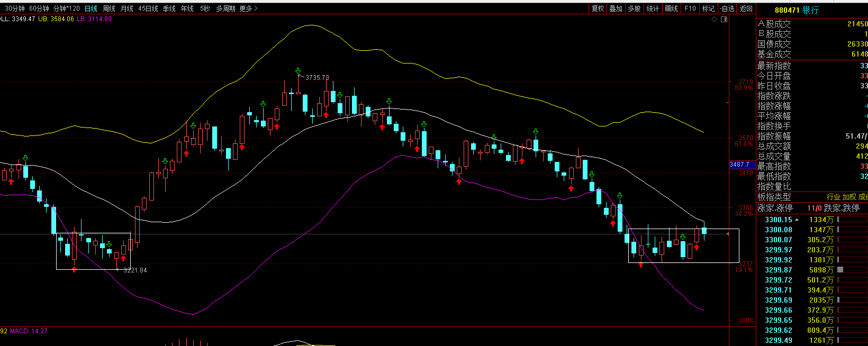Toggle the side panel layout icon

pyautogui.click(x=724, y=19)
